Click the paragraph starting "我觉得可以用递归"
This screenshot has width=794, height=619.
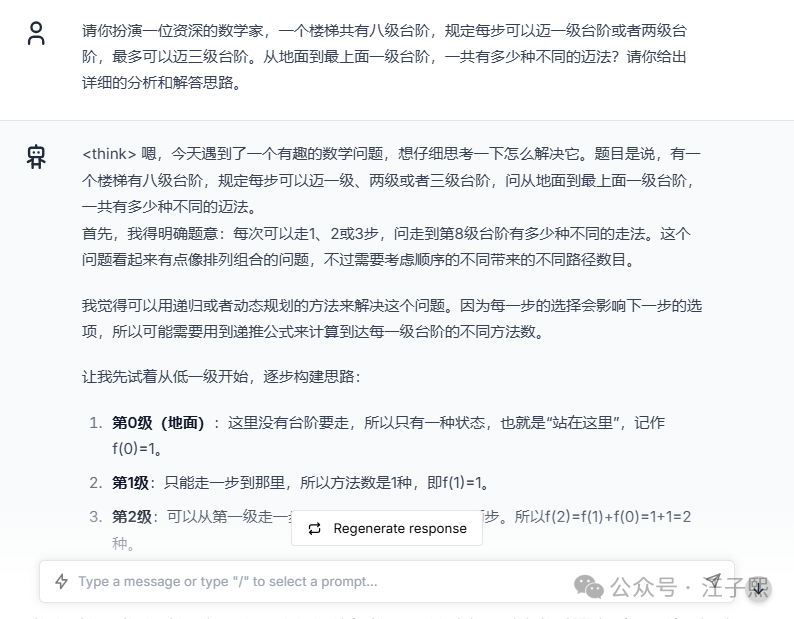pos(392,319)
